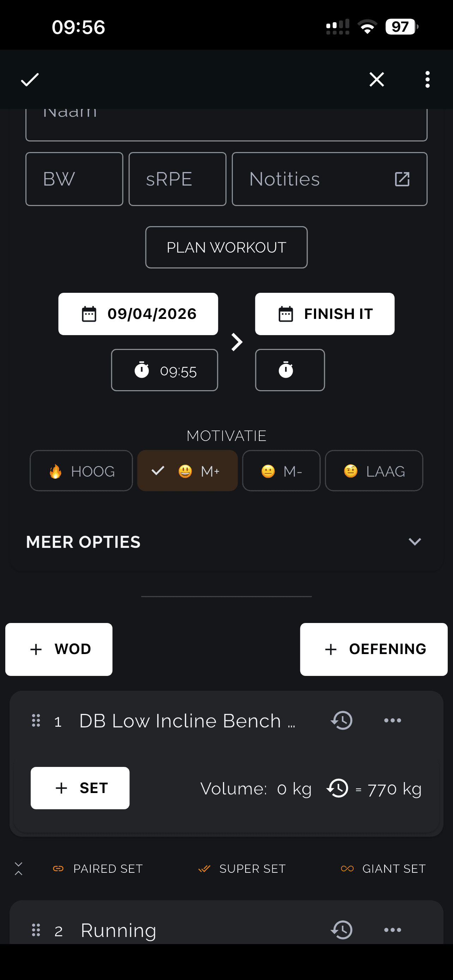The width and height of the screenshot is (453, 980).
Task: Choose PAIRED SET grouping
Action: [x=98, y=869]
